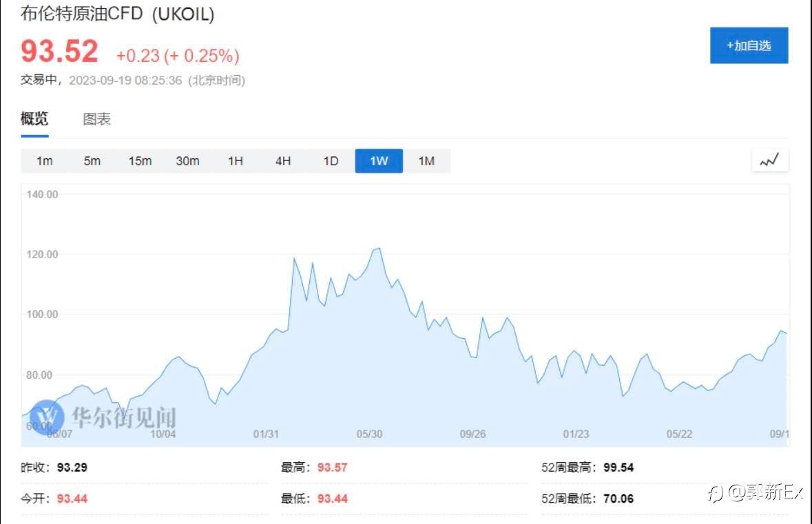The image size is (812, 524).
Task: Click the current price 93.52
Action: (59, 51)
